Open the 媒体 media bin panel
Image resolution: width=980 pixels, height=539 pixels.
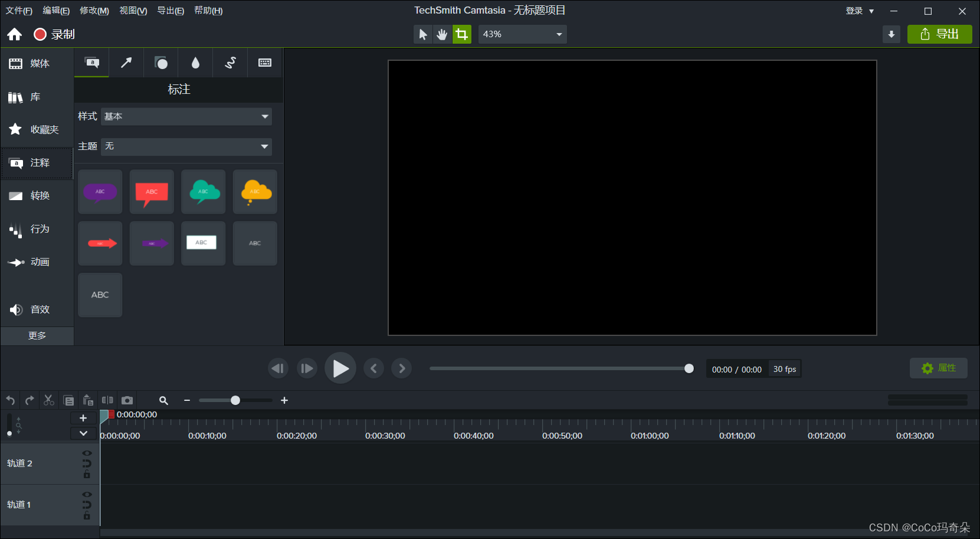pos(37,64)
